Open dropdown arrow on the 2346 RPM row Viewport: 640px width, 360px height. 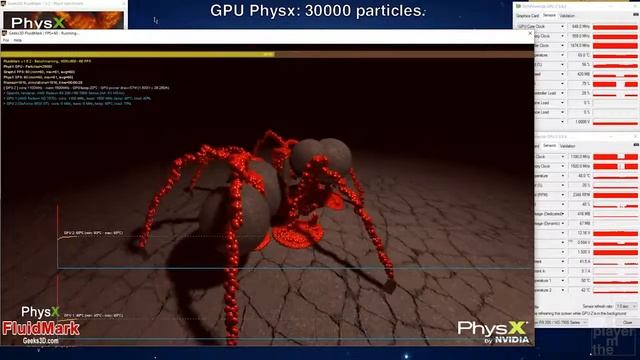click(562, 195)
